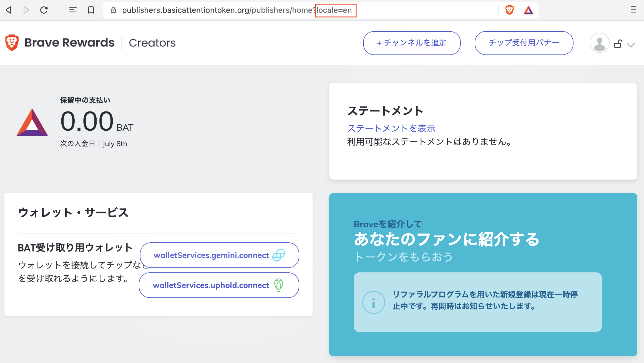Open the ステートメントを表示 link
This screenshot has height=363, width=644.
[391, 128]
